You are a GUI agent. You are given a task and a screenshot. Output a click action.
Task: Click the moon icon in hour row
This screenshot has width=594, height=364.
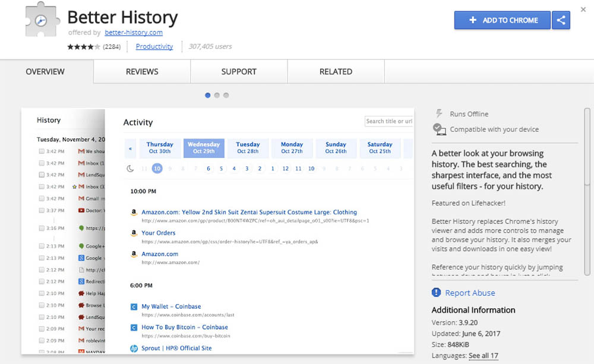130,169
